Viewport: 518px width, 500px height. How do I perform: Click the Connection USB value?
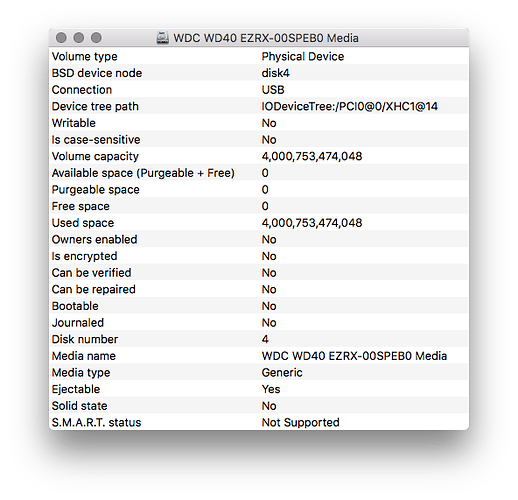(x=273, y=90)
